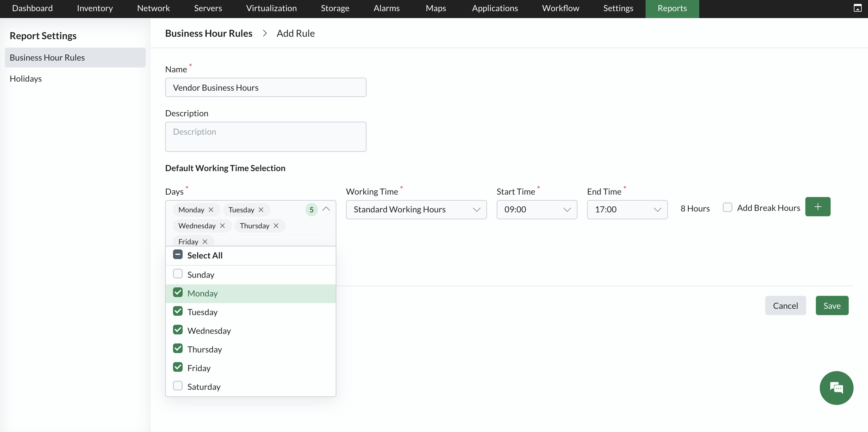The height and width of the screenshot is (432, 868).
Task: Remove the Wednesday day tag
Action: (x=222, y=226)
